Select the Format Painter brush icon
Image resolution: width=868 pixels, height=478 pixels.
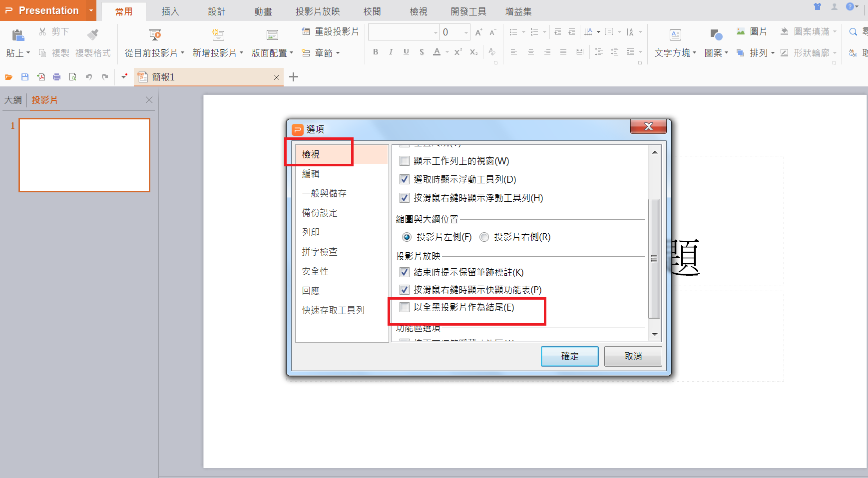pos(93,34)
